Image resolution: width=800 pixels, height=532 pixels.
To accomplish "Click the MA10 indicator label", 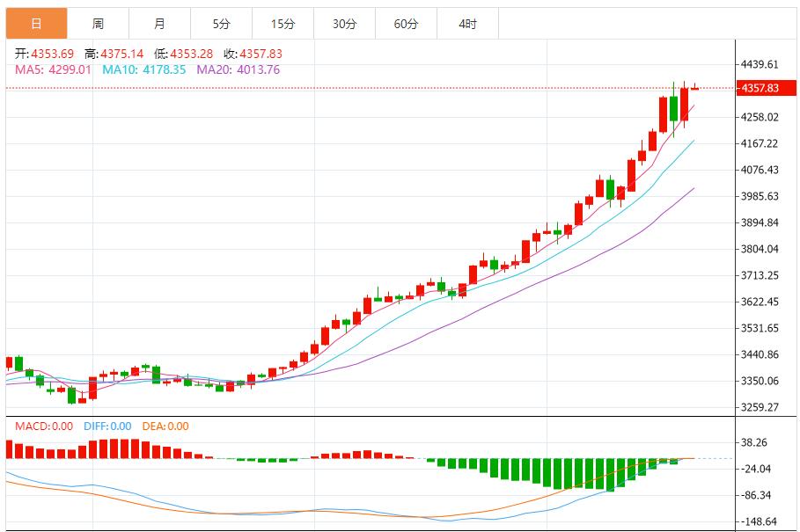I will coord(144,69).
